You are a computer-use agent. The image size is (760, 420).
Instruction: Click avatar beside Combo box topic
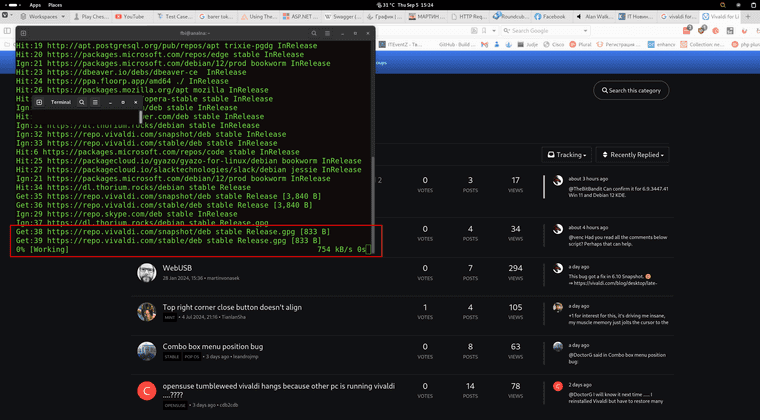(x=146, y=351)
